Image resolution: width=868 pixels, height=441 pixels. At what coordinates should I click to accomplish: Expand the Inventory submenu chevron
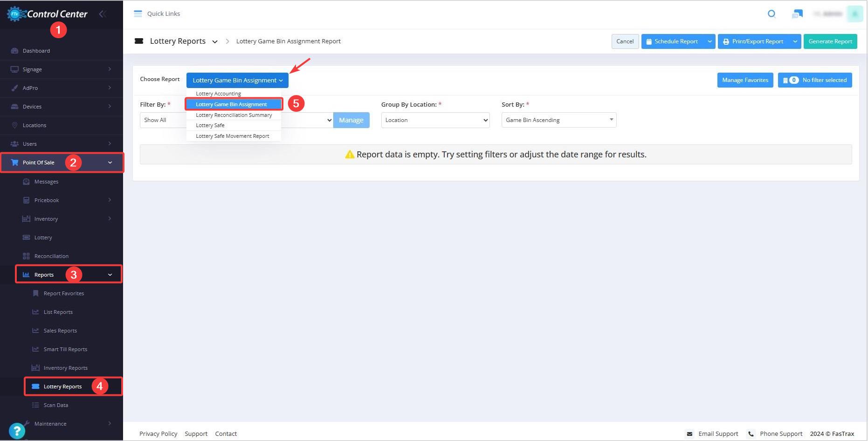pyautogui.click(x=110, y=218)
